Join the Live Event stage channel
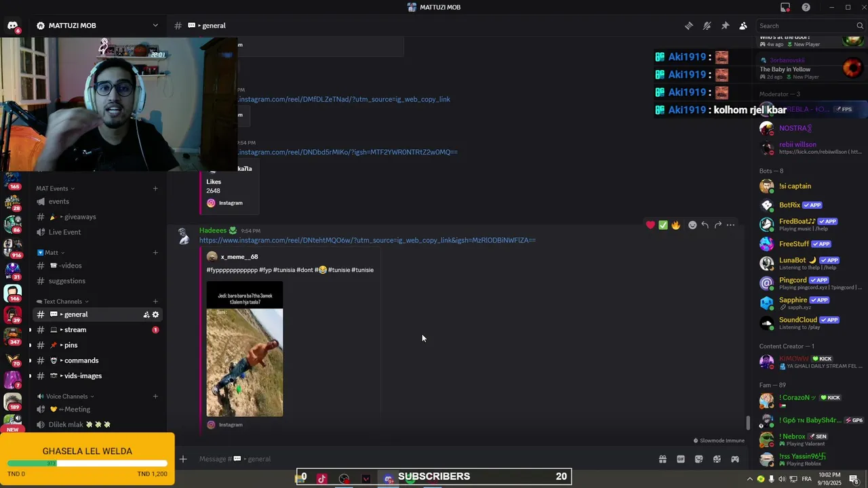 pos(98,232)
